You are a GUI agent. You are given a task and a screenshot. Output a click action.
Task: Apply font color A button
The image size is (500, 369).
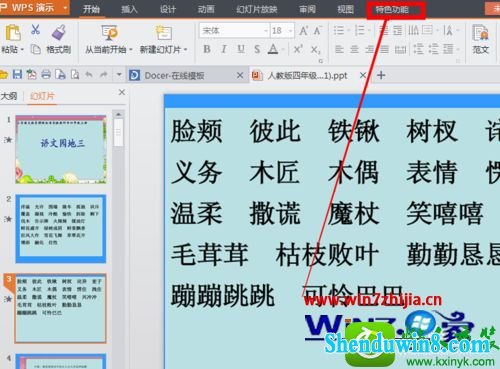[x=273, y=49]
